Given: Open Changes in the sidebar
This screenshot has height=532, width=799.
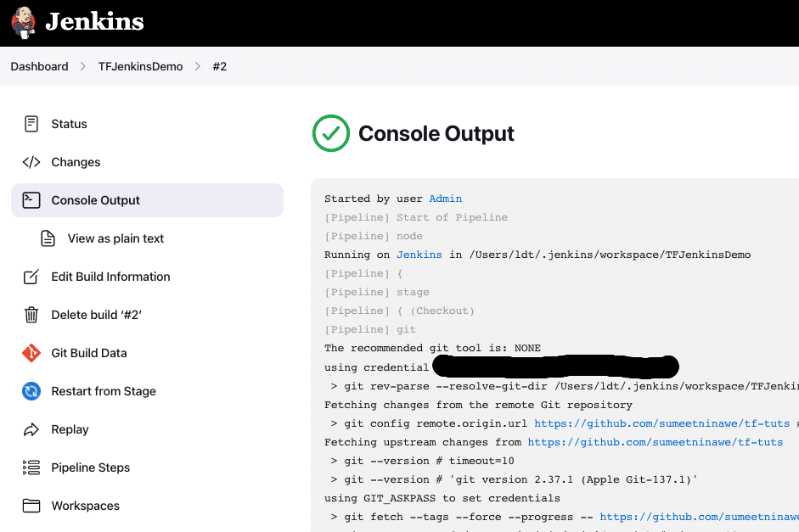Looking at the screenshot, I should coord(76,162).
